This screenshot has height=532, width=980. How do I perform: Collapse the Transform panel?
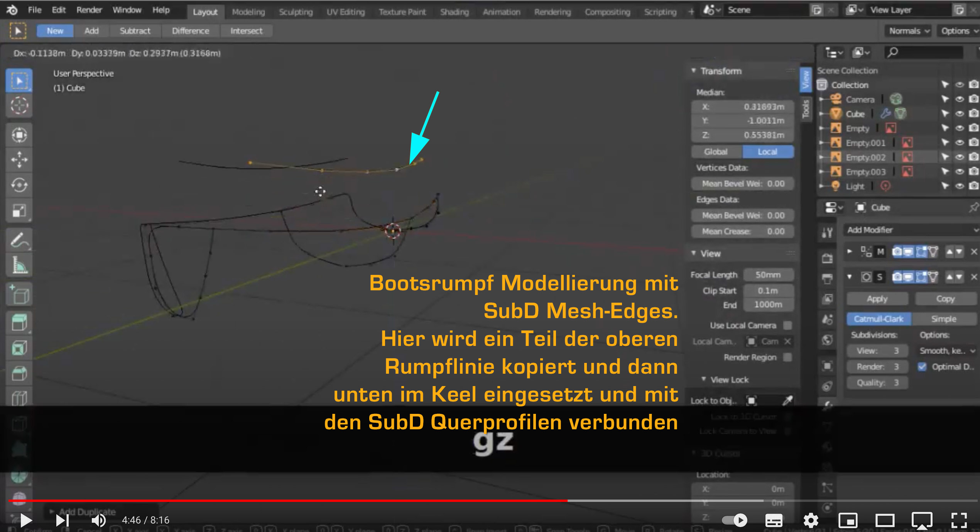coord(694,71)
